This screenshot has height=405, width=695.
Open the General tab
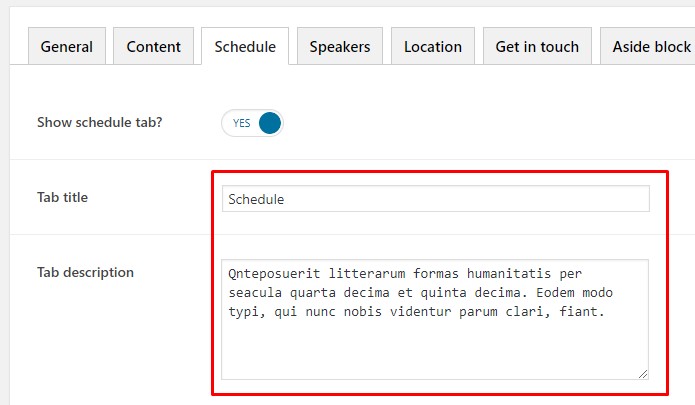coord(67,46)
